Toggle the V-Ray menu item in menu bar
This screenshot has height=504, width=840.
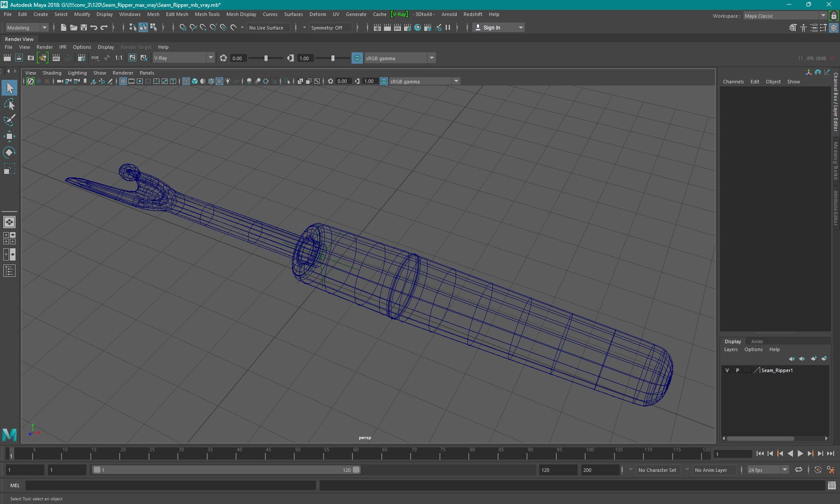coord(399,14)
